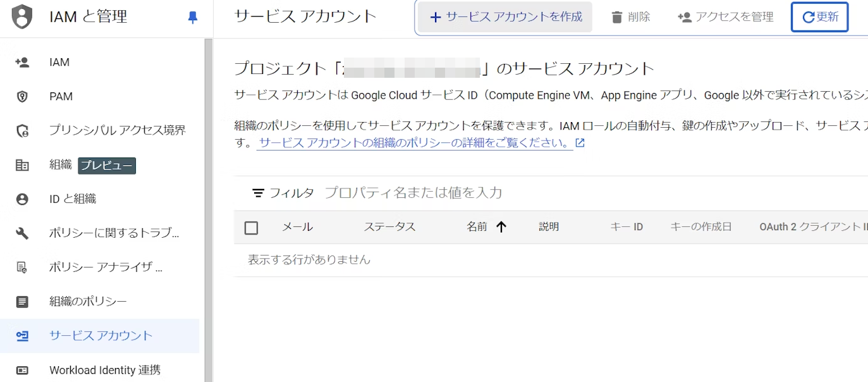The width and height of the screenshot is (868, 382).
Task: Click the ID と組織 person icon
Action: point(22,199)
